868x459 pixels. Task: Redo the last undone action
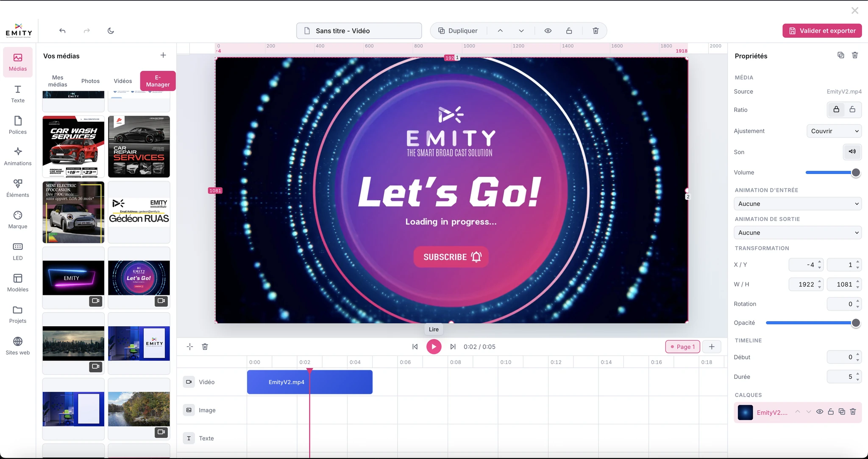(x=87, y=31)
